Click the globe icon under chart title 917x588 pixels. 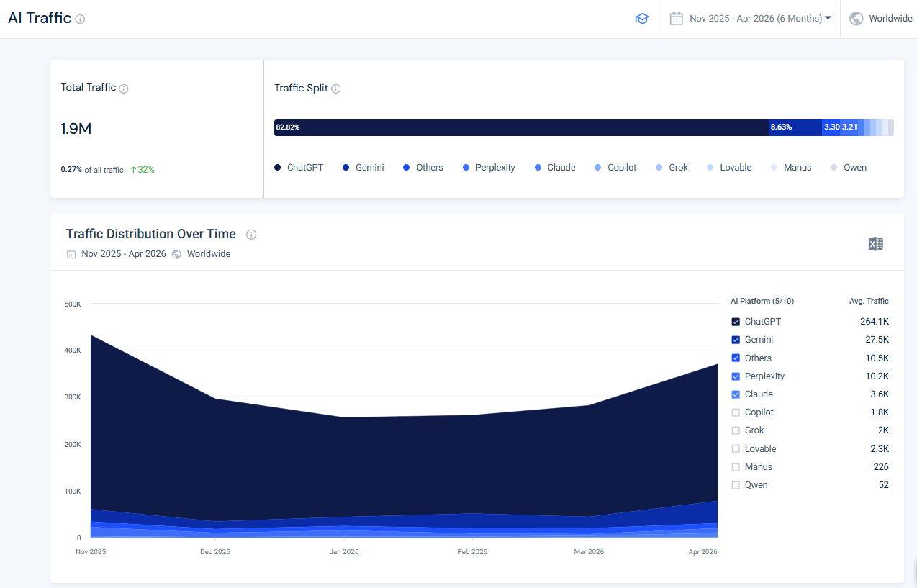pos(176,254)
